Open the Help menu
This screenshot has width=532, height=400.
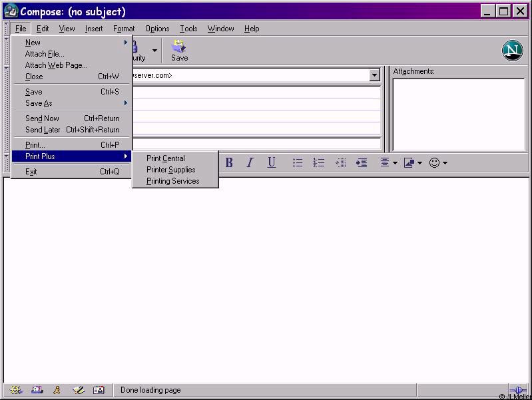[252, 29]
